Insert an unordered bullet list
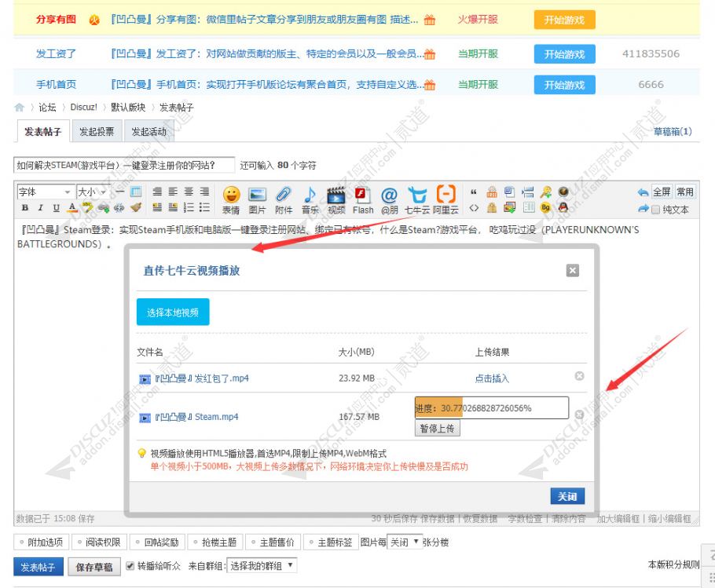 (x=204, y=208)
